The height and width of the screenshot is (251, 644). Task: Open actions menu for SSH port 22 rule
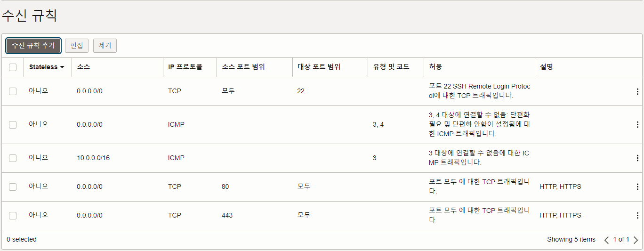point(637,91)
